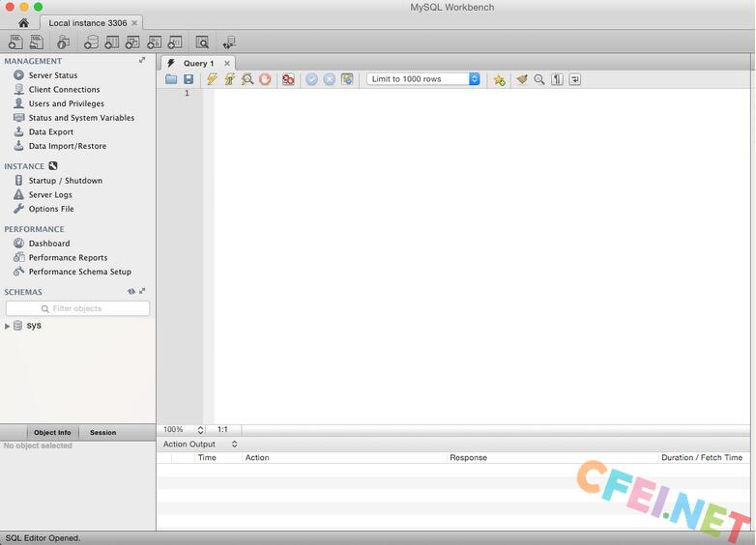Save the script with the floppy icon
756x545 pixels.
[x=189, y=79]
